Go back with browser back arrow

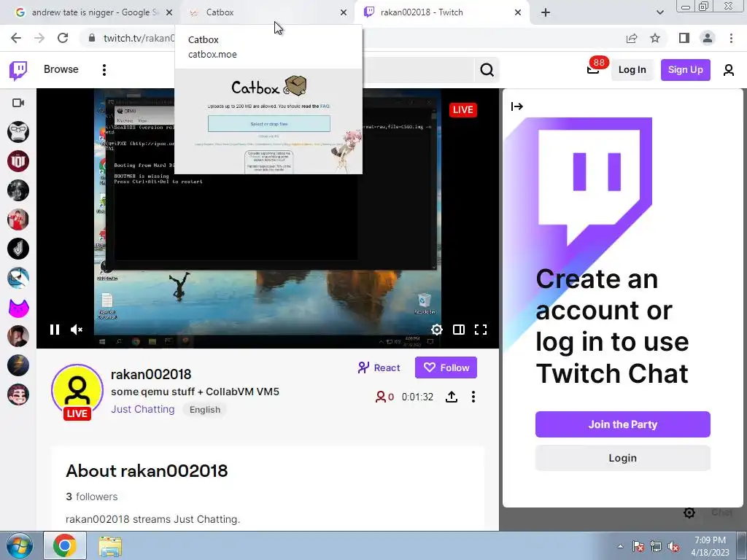16,38
